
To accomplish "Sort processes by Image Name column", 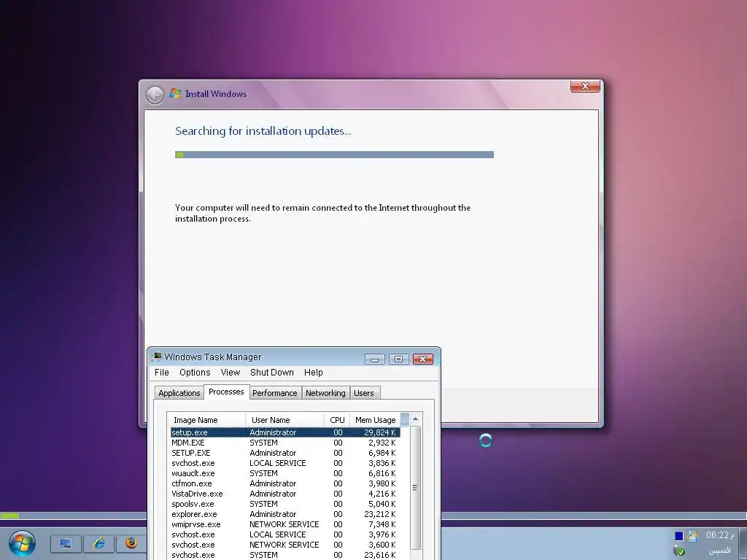I will click(206, 420).
